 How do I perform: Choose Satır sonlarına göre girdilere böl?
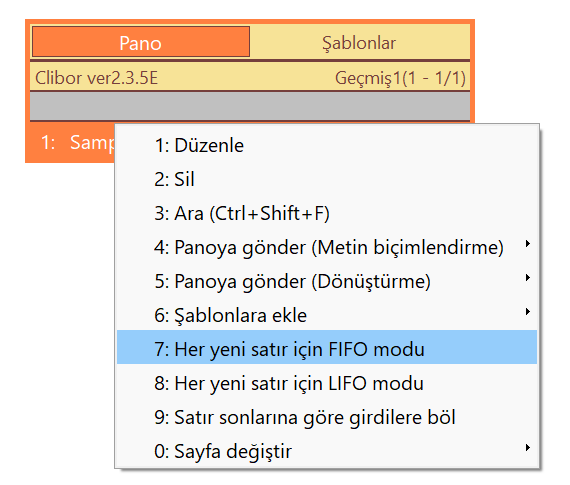[x=326, y=417]
